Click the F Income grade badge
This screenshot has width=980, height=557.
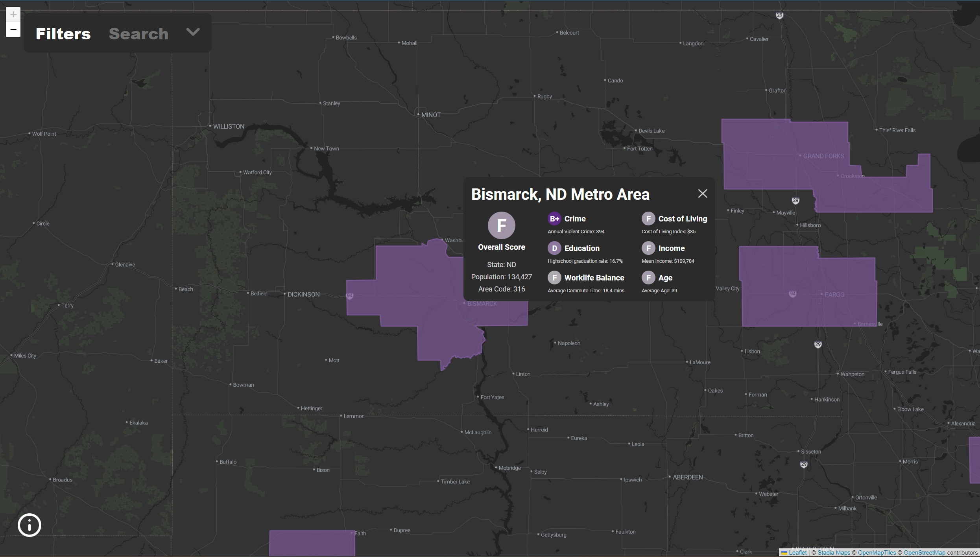tap(648, 248)
